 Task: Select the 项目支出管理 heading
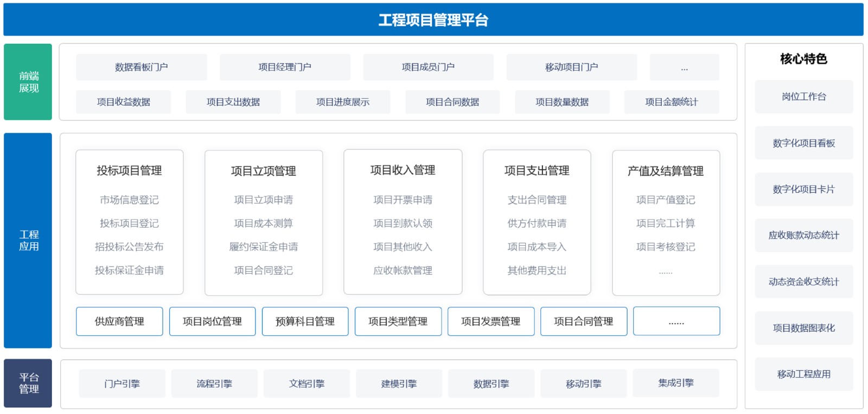click(537, 171)
